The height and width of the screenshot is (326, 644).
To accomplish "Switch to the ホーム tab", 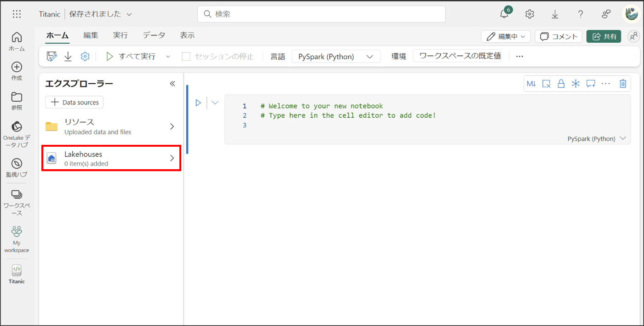I will (57, 35).
